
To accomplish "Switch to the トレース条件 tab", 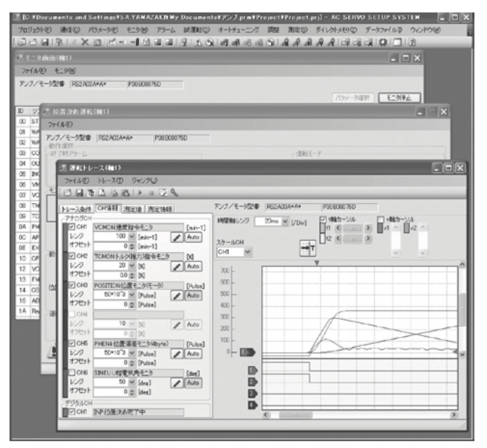I will pyautogui.click(x=77, y=208).
